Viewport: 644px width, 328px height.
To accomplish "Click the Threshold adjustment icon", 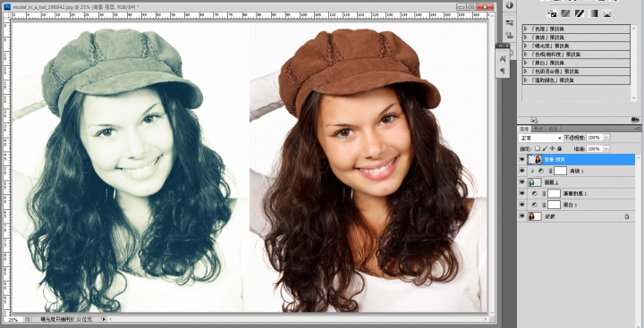I will 580,13.
